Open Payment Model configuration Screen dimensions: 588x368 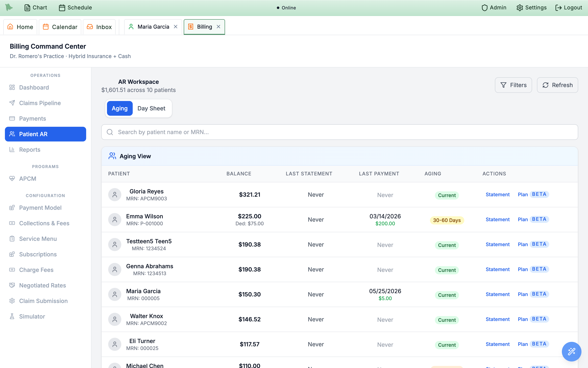point(46,208)
